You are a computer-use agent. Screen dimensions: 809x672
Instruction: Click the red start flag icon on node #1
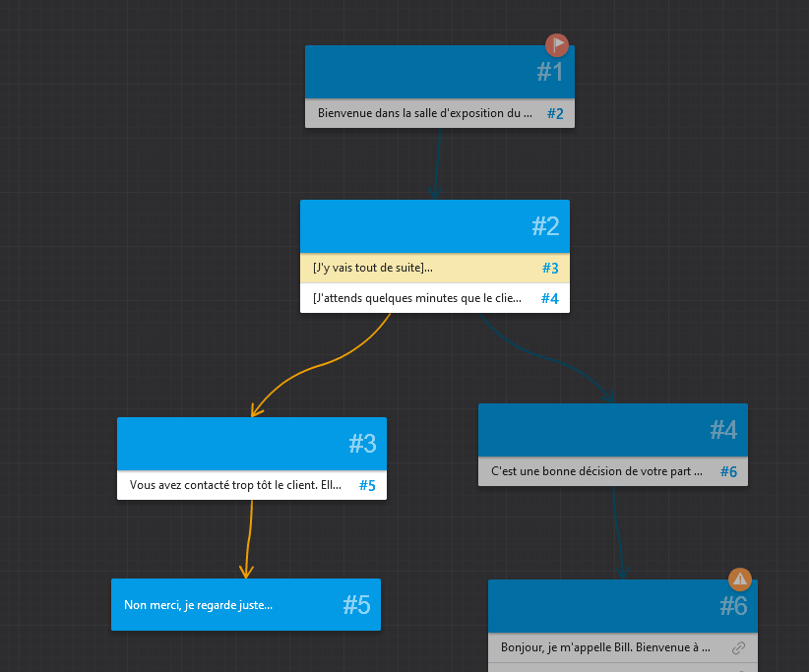(557, 45)
